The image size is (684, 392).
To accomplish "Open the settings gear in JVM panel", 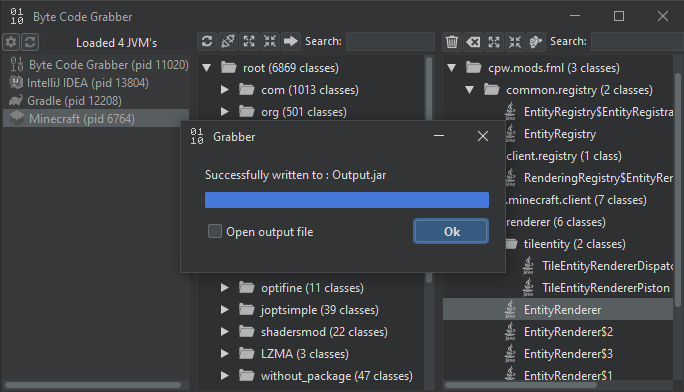I will tap(11, 42).
